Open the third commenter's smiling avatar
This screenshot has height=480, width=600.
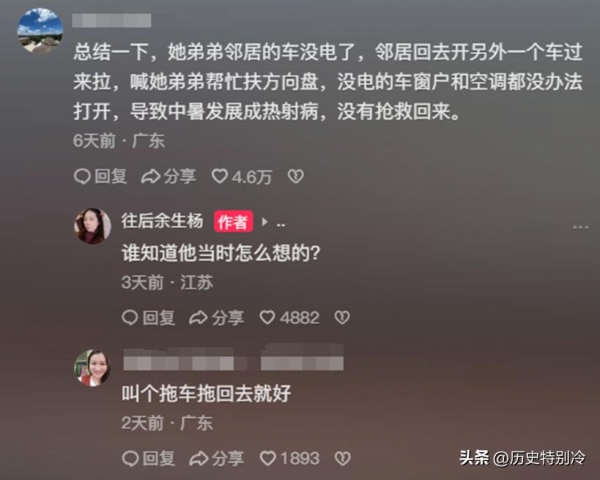[92, 367]
